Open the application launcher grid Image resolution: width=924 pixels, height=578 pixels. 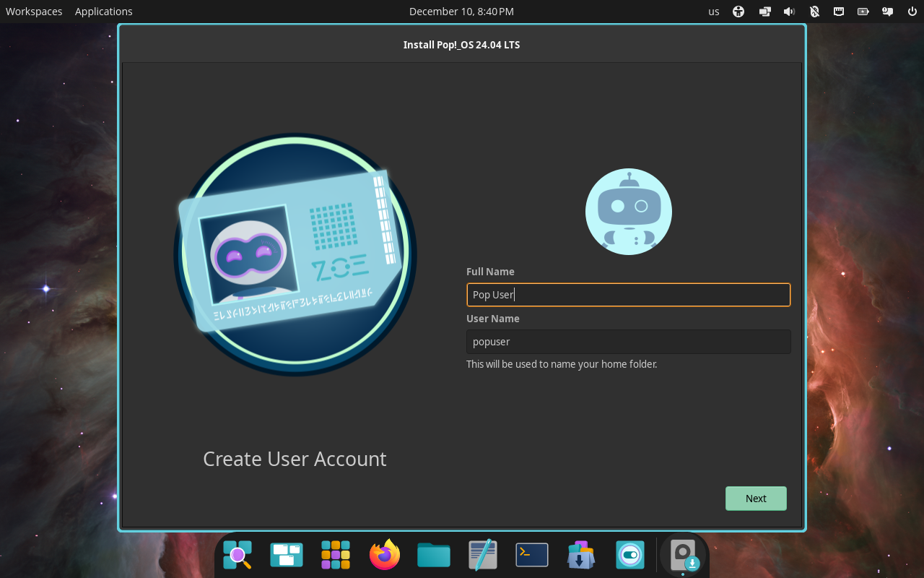(336, 555)
